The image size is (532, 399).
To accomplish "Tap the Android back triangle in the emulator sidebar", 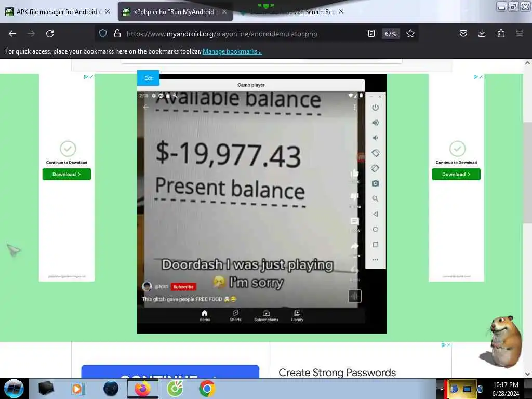I will coord(375,214).
